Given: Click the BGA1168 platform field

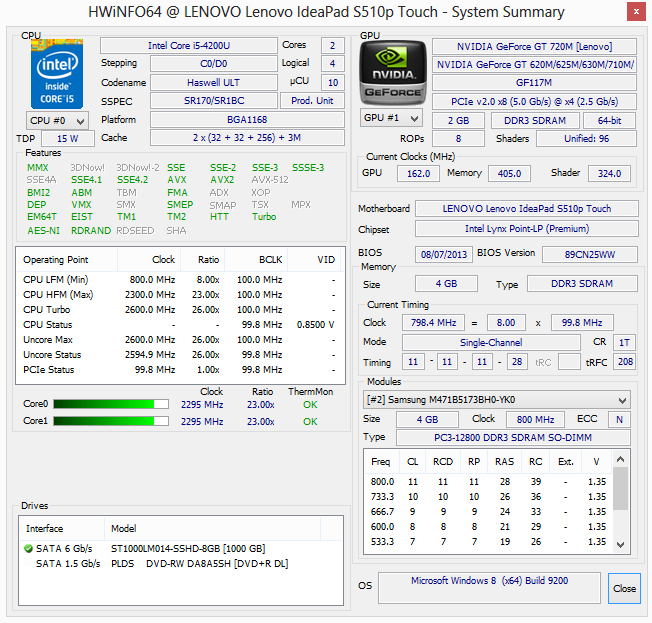Looking at the screenshot, I should tap(247, 119).
